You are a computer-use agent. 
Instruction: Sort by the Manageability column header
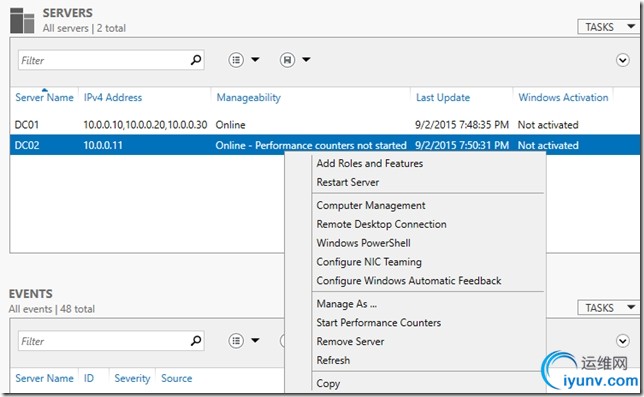[248, 98]
